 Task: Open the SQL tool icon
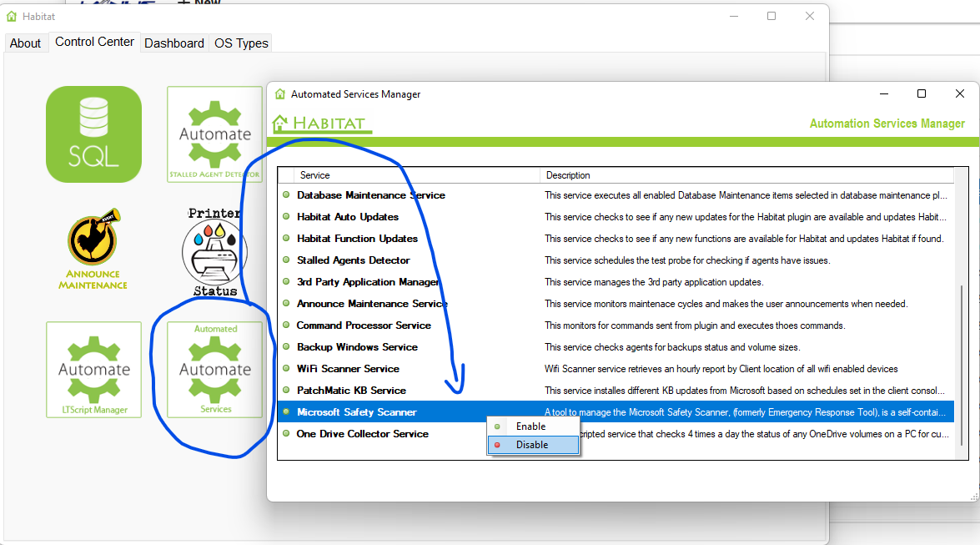[x=93, y=134]
